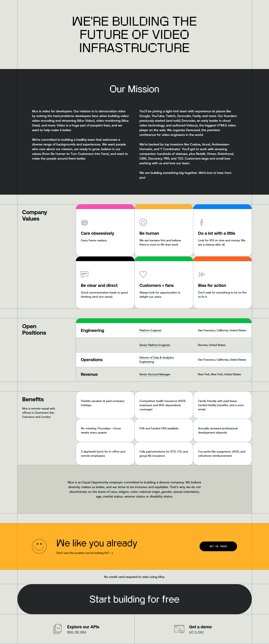Click the lightning bolt icon in values
269x644 pixels.
[x=201, y=222]
